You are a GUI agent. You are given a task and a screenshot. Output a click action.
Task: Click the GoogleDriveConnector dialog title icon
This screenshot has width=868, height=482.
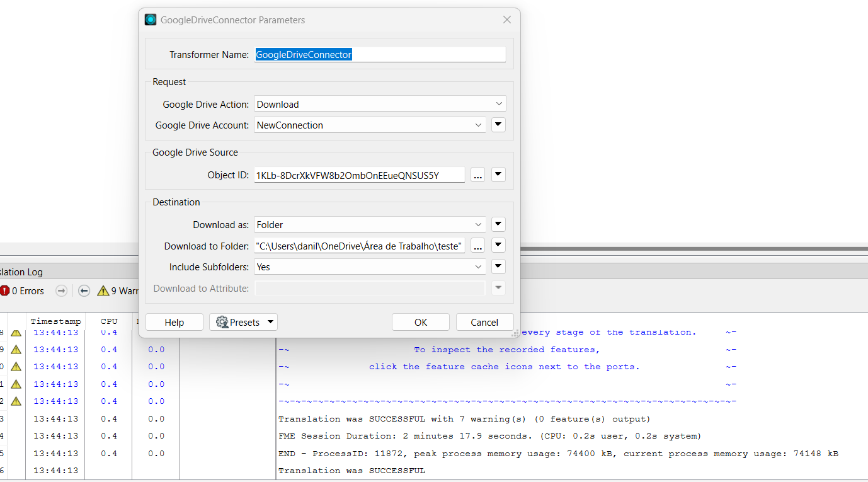coord(151,20)
